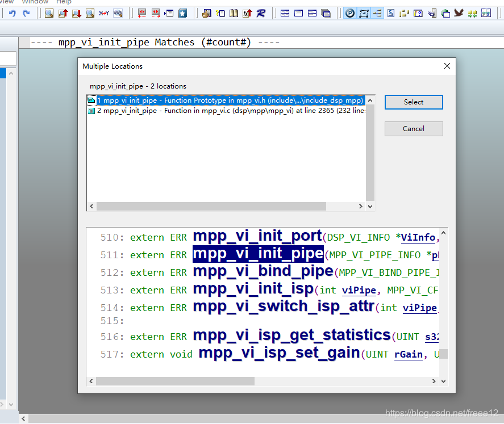Click the code preview horizontal scrollbar thumb

pyautogui.click(x=176, y=381)
